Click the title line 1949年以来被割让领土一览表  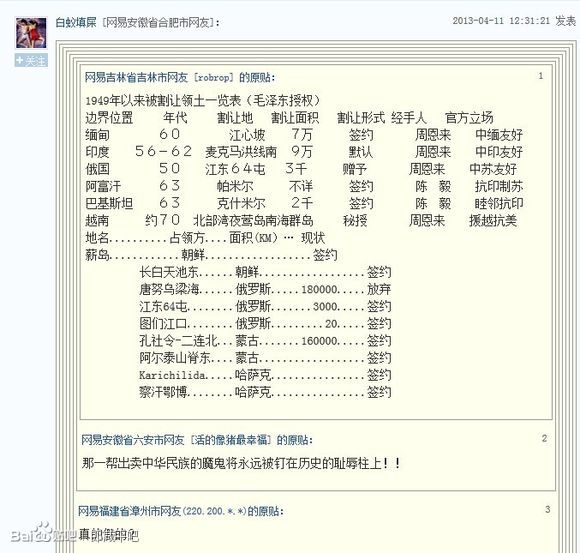pos(203,100)
